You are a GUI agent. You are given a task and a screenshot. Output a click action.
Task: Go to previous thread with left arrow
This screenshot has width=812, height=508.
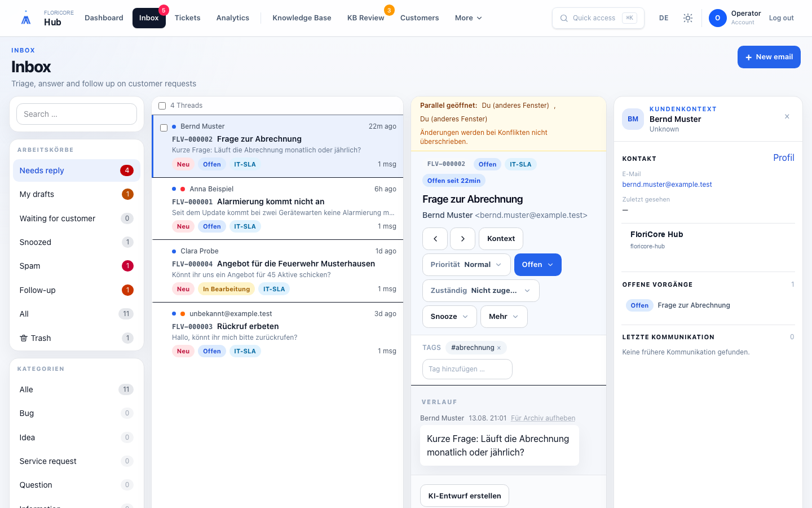click(435, 239)
